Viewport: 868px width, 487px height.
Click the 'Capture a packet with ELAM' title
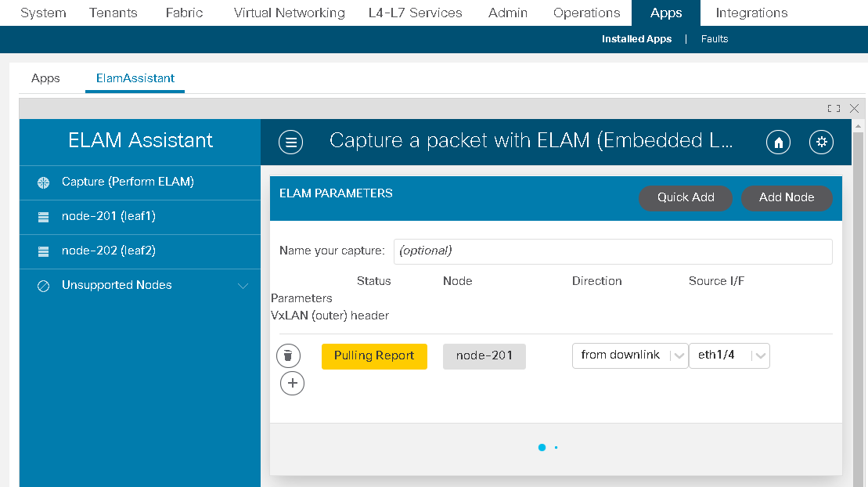(531, 141)
